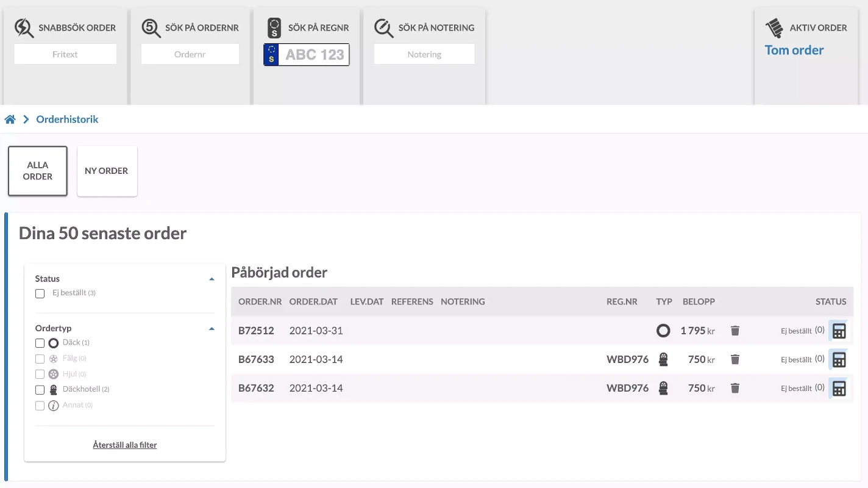Open the Orderhistorik breadcrumb link
This screenshot has width=868, height=488.
click(67, 120)
